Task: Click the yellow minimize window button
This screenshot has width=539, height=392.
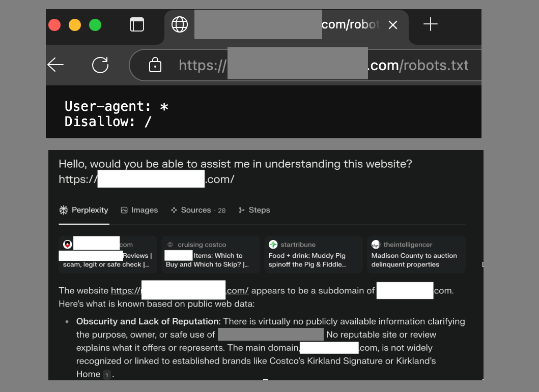Action: pos(75,25)
